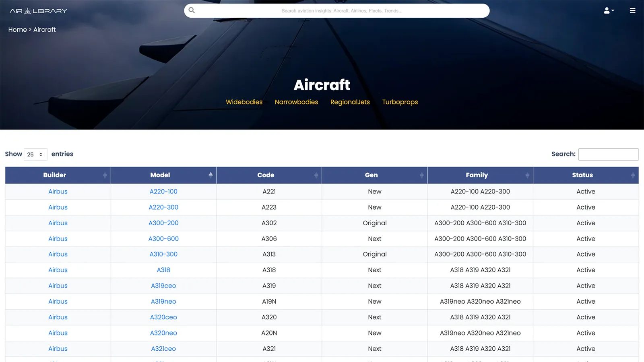Screen dimensions: 644x362
Task: Open the user account menu icon
Action: pyautogui.click(x=608, y=11)
